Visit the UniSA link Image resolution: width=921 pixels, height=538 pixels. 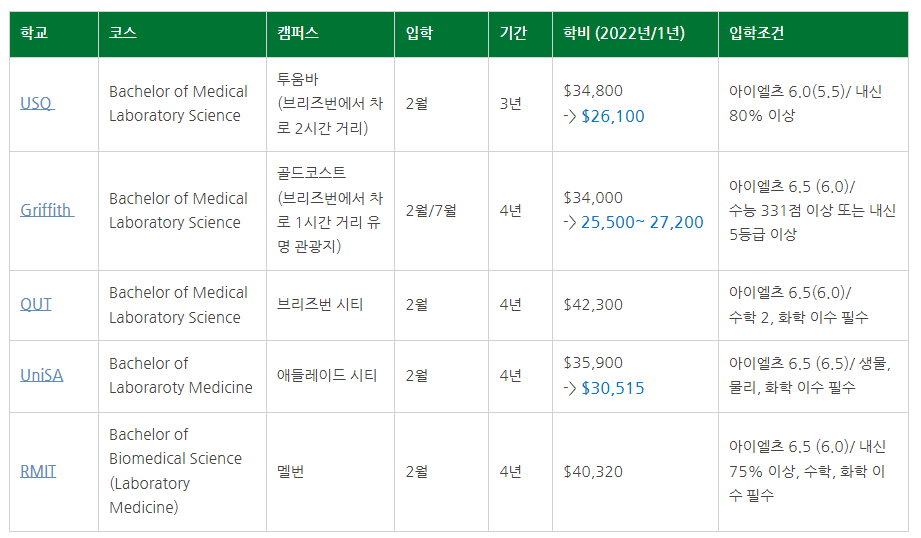41,375
